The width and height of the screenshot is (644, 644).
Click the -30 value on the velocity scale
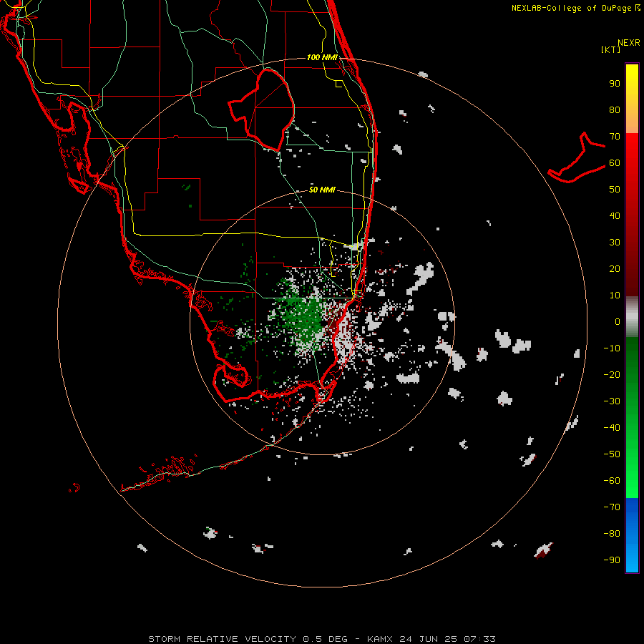612,401
